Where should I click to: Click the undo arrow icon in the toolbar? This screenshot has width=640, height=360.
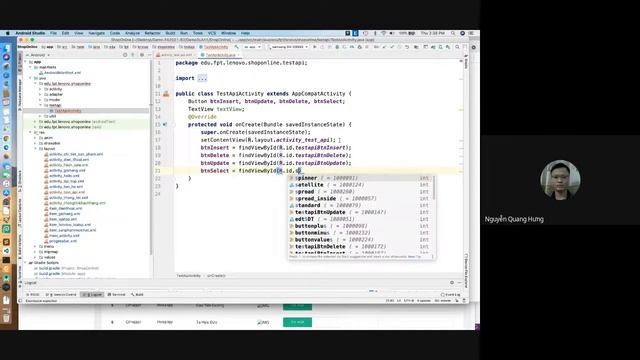(x=407, y=47)
